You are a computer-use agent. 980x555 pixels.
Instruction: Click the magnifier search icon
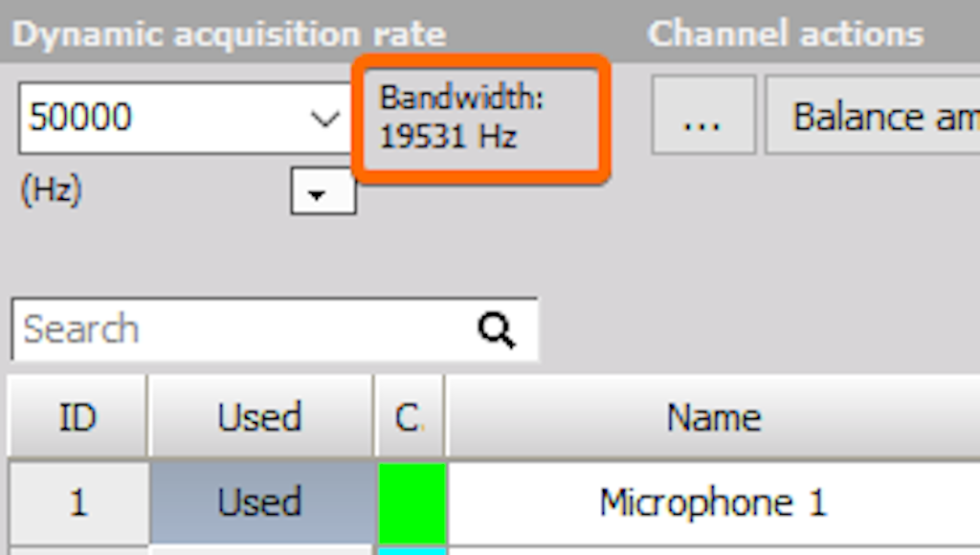point(497,329)
